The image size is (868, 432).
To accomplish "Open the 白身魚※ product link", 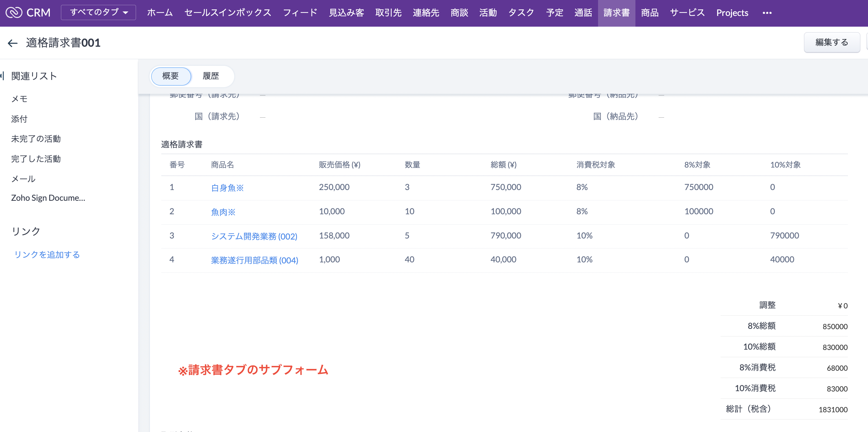I will coord(227,188).
